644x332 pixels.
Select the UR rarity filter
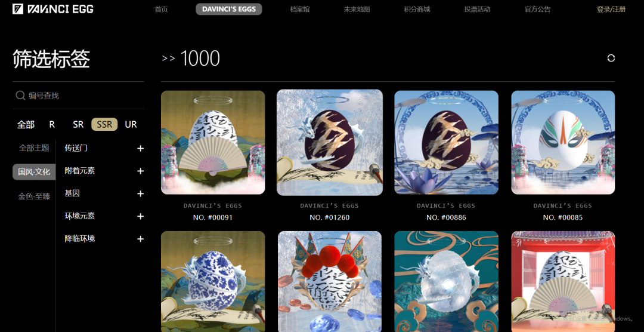(131, 124)
